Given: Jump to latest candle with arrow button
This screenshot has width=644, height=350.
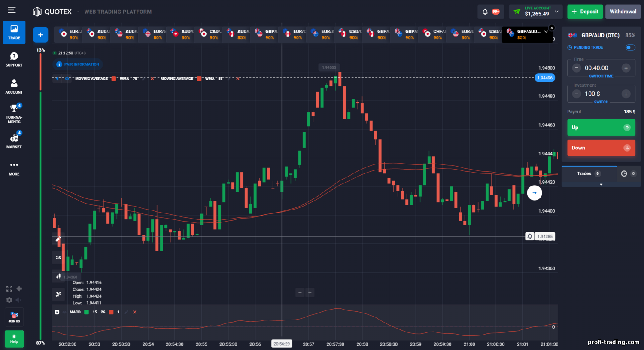Looking at the screenshot, I should (535, 193).
